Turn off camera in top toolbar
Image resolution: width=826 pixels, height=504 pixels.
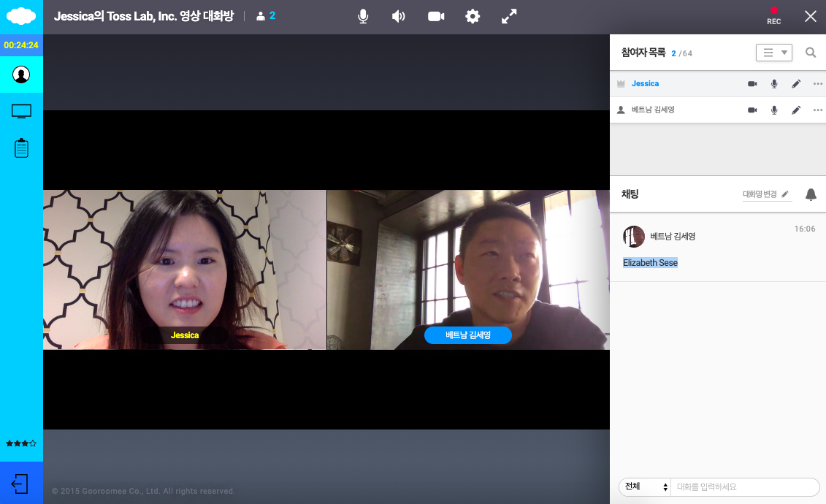[436, 16]
